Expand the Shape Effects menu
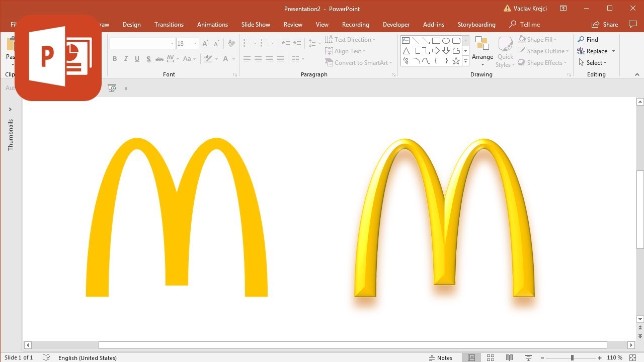644x362 pixels. (x=566, y=62)
